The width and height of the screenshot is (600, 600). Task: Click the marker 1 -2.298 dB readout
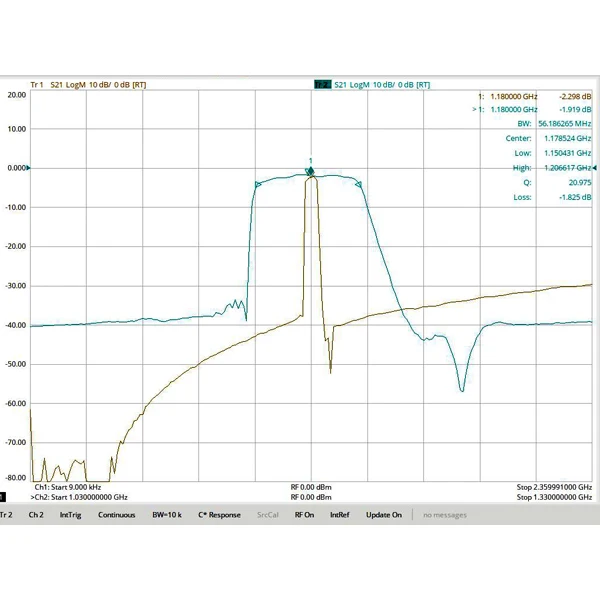point(535,96)
